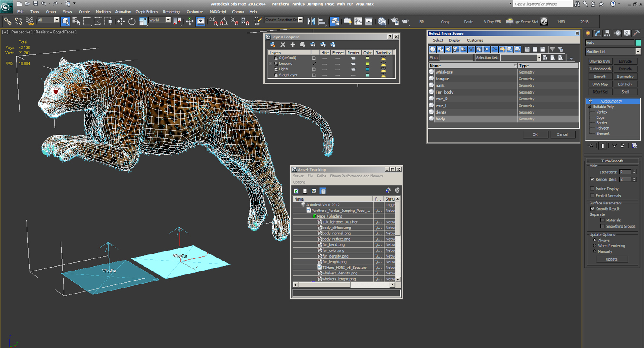Collapse the Editable Poly modifier tree
This screenshot has width=644, height=348.
[x=590, y=107]
